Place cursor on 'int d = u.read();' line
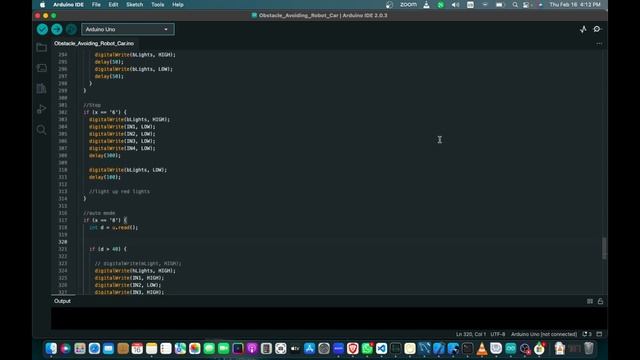640x360 pixels. coord(113,227)
